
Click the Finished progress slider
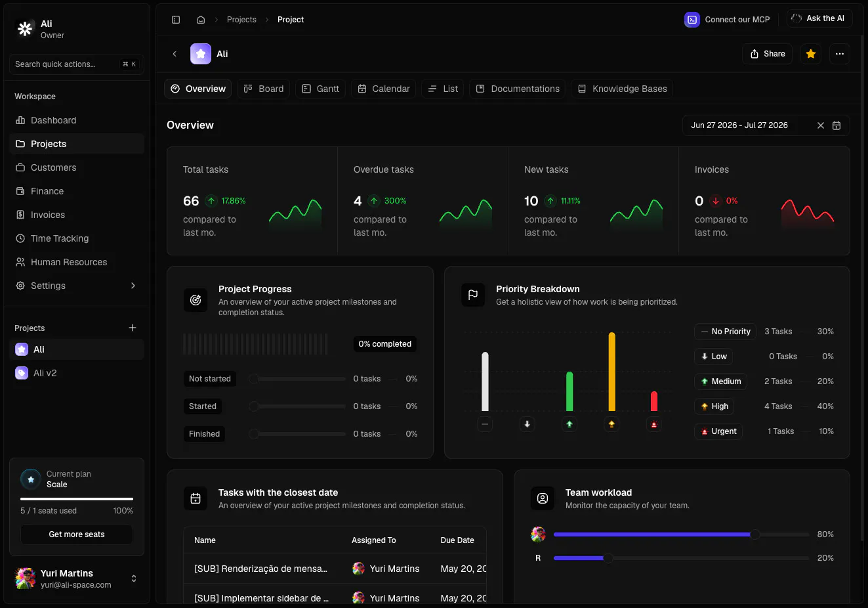pos(297,434)
